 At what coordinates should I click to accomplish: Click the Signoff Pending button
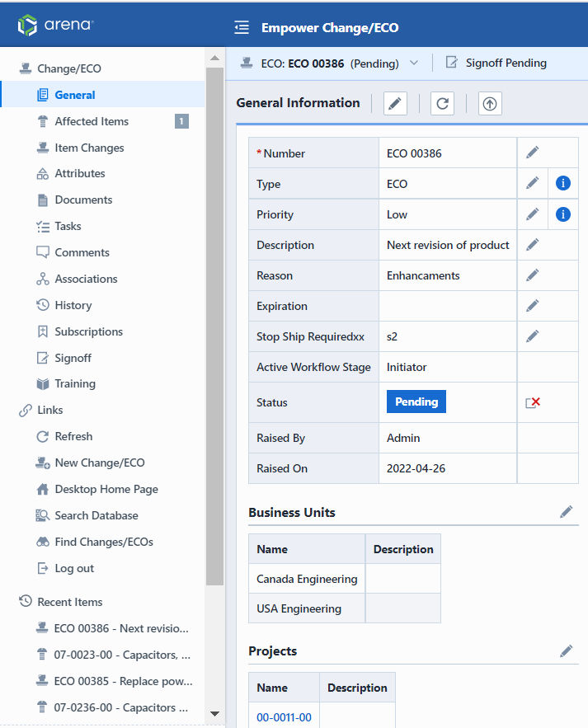496,63
